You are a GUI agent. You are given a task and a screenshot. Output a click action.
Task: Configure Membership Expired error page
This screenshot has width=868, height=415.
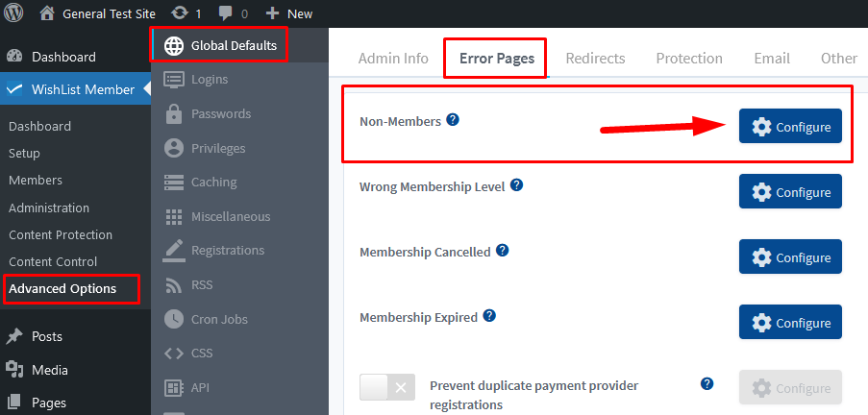(790, 322)
